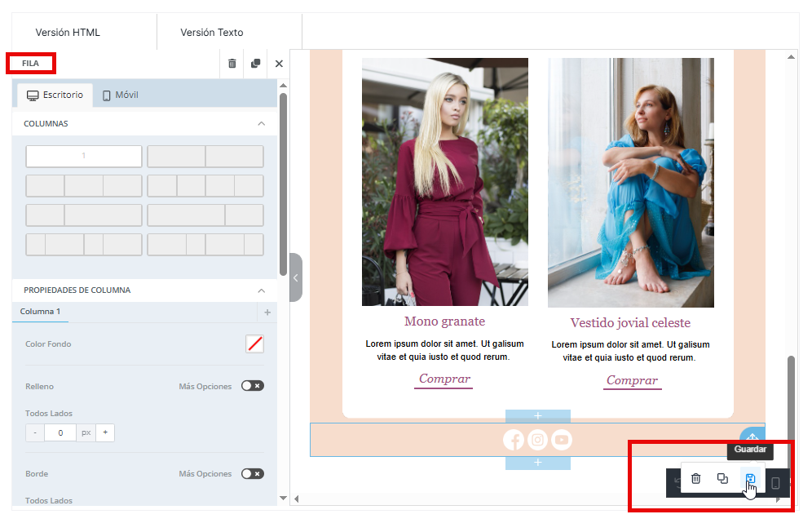Image resolution: width=812 pixels, height=532 pixels.
Task: Collapse the side panel with the arrow handle
Action: (x=295, y=277)
